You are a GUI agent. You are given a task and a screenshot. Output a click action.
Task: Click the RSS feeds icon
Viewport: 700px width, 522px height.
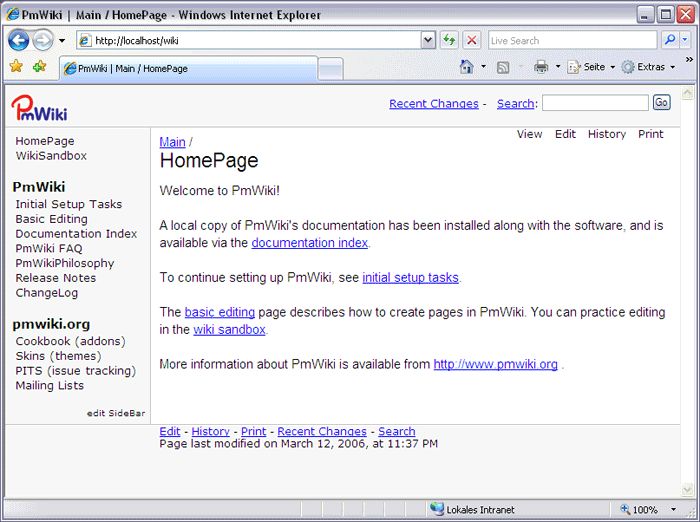pos(503,67)
